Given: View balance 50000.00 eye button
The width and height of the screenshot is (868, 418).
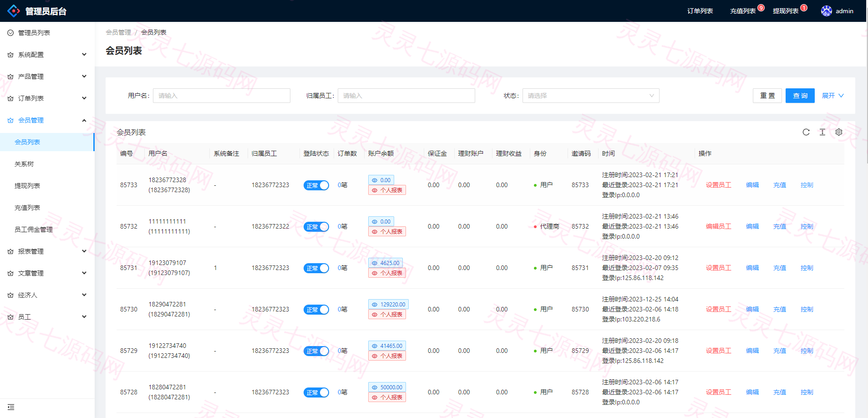Looking at the screenshot, I should (387, 387).
